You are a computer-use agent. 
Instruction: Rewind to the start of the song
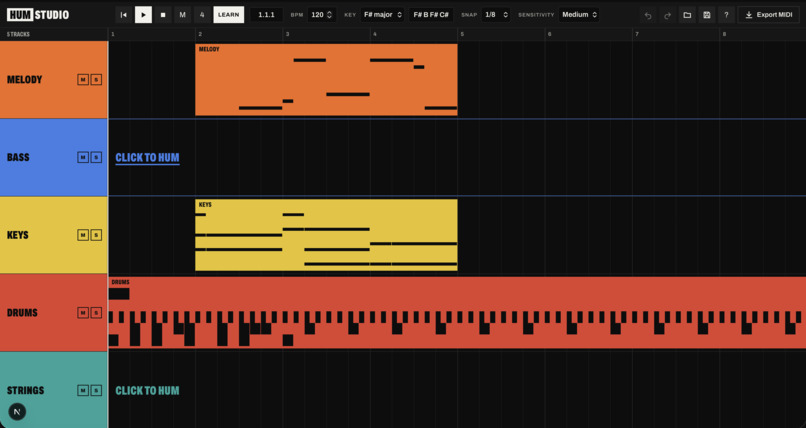pos(123,15)
